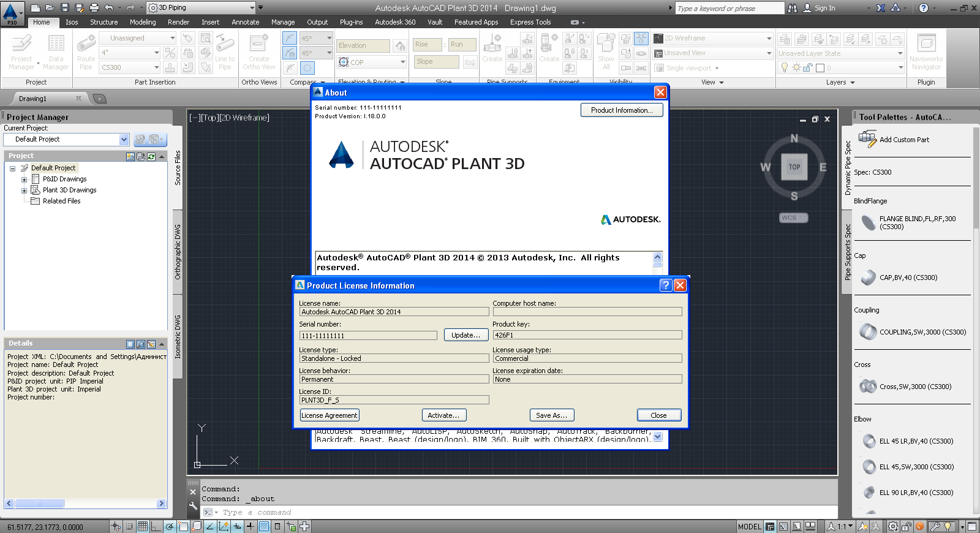The width and height of the screenshot is (980, 533).
Task: Click the Product Information... button
Action: (622, 110)
